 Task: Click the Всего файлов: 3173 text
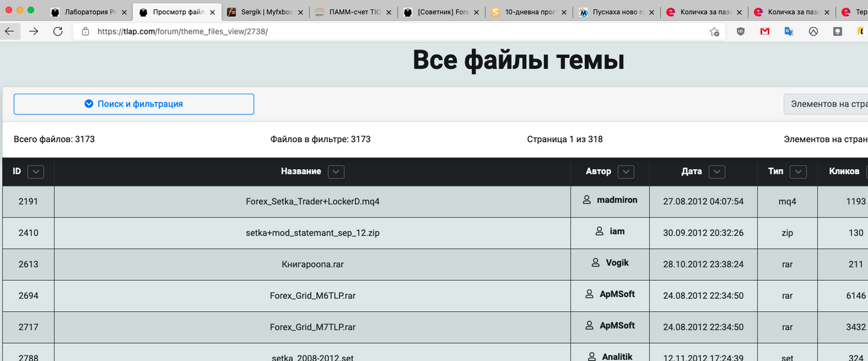[55, 139]
